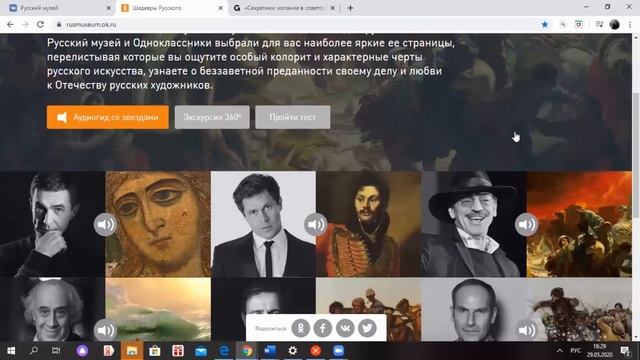Viewport: 640px width, 360px height.
Task: Share the page on VK
Action: click(345, 328)
